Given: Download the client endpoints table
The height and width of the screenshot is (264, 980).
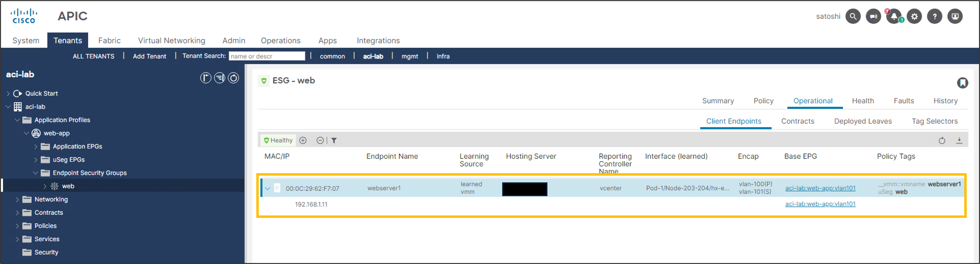Looking at the screenshot, I should (959, 141).
